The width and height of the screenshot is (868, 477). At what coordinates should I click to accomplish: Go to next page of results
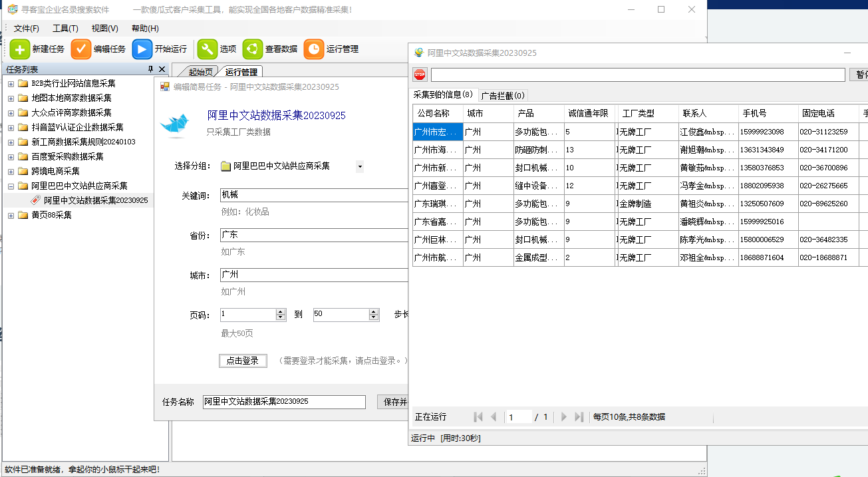pos(564,417)
